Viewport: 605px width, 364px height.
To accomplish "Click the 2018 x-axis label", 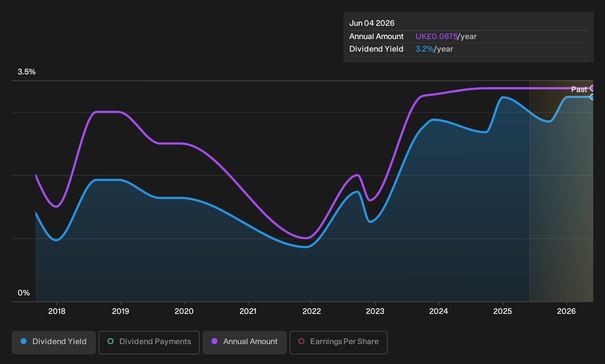I will click(x=57, y=311).
